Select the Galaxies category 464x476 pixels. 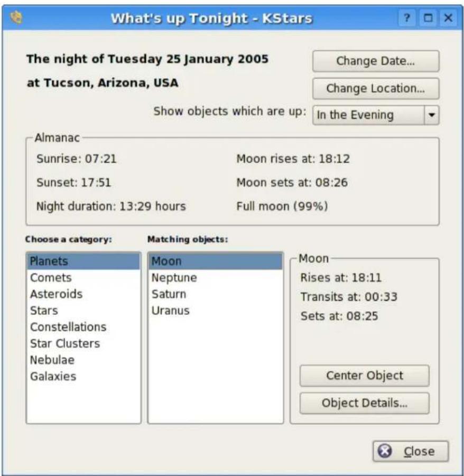83,376
